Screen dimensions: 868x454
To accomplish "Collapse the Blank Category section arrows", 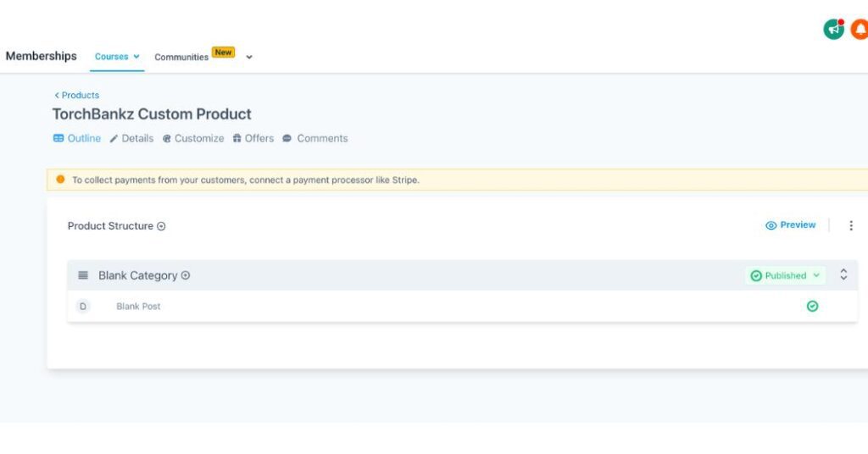I will coord(843,274).
